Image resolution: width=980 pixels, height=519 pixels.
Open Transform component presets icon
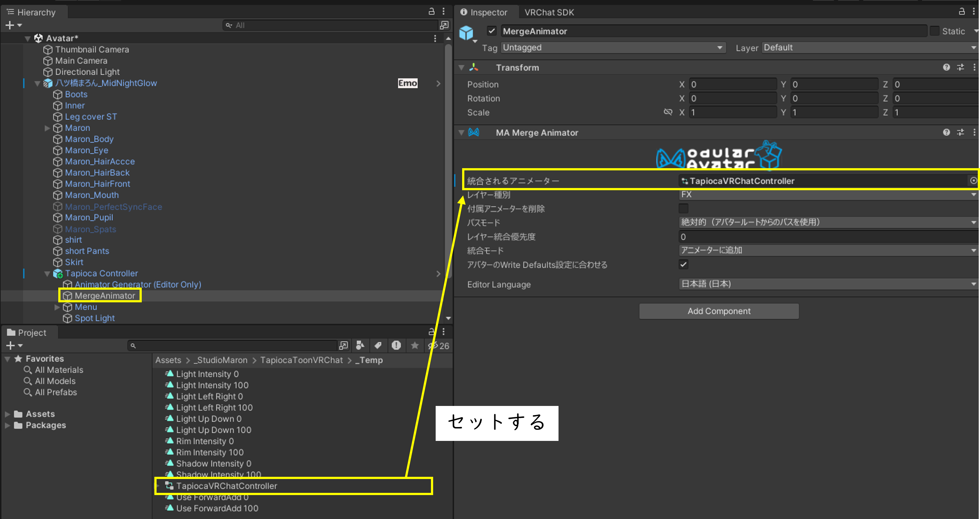pos(960,67)
